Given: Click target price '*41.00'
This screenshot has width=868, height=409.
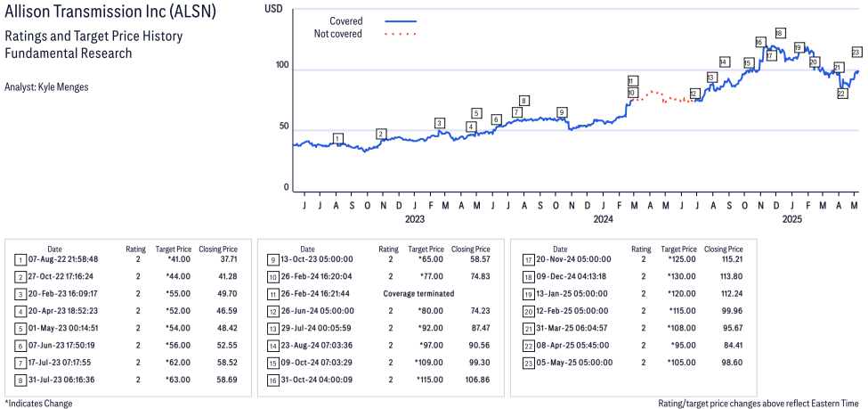Looking at the screenshot, I should point(180,258).
